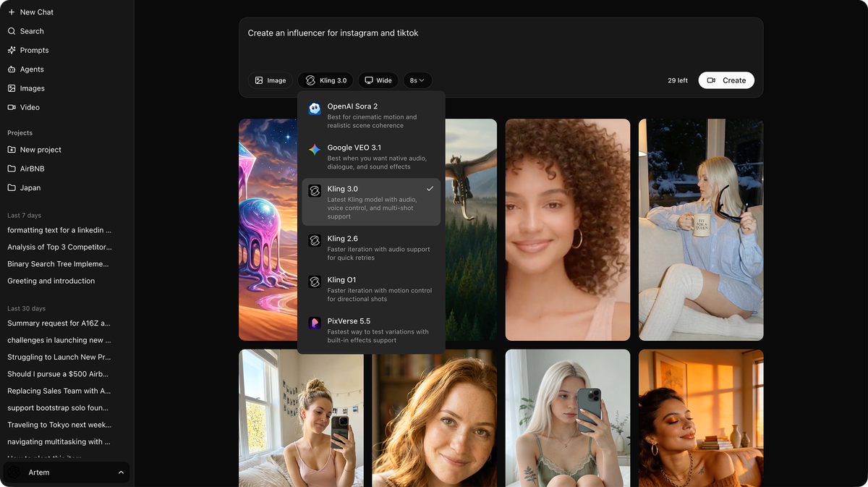Open the Wide aspect ratio dropdown
Screen dimensions: 868x487
pos(378,80)
